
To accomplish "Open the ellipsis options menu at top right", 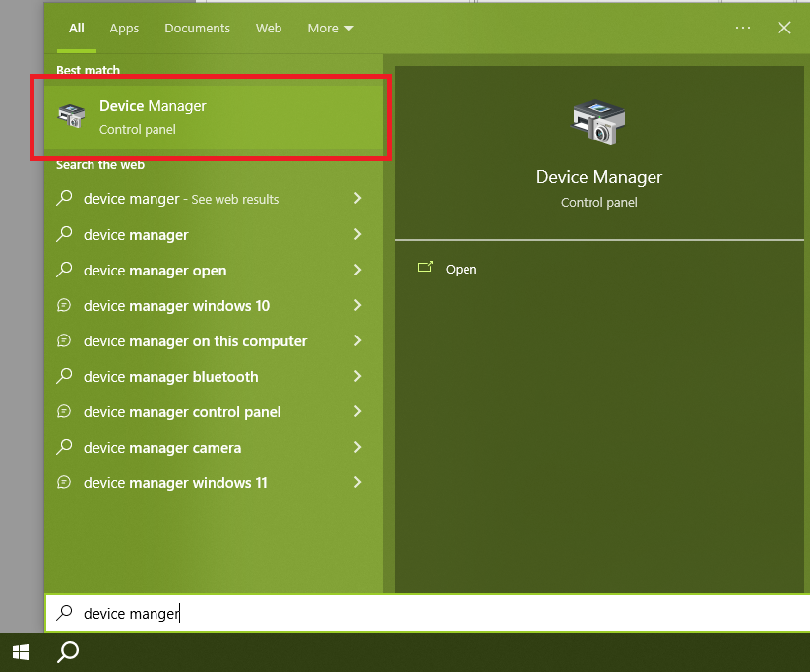I will click(x=743, y=28).
